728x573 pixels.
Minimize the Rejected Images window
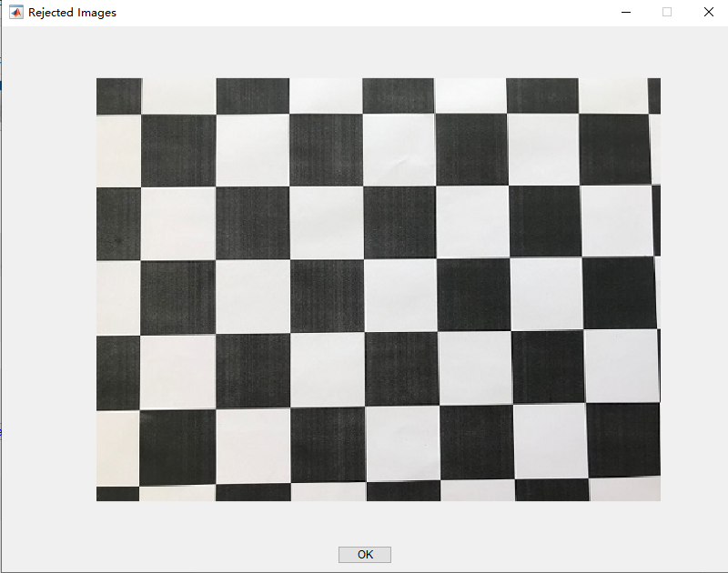tap(626, 12)
